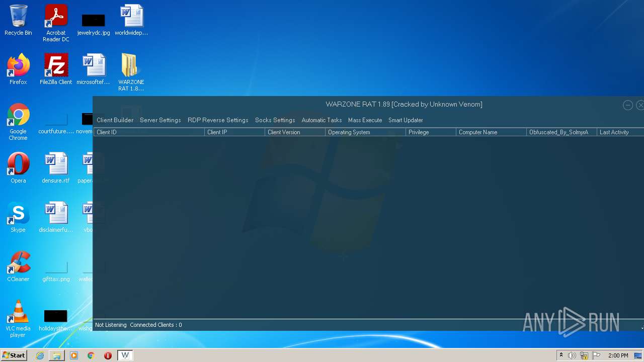Screen dimensions: 644x362
Task: Switch to the W taskbar application button
Action: click(125, 355)
